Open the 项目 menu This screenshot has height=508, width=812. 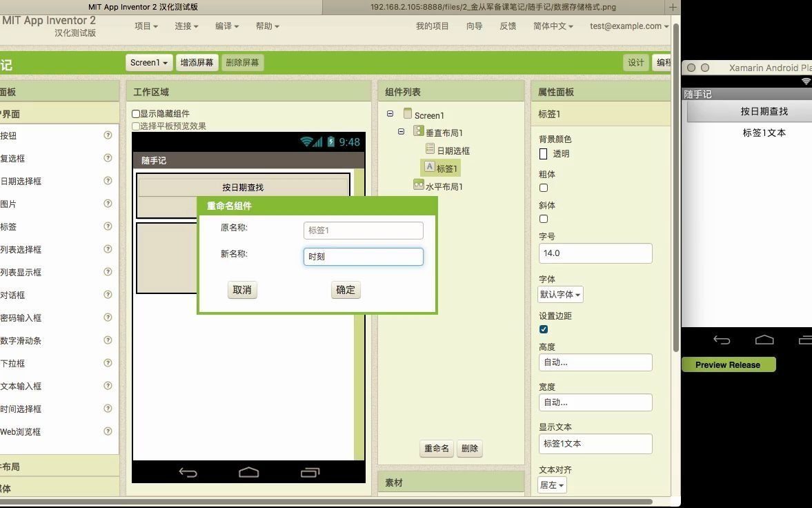[x=146, y=26]
